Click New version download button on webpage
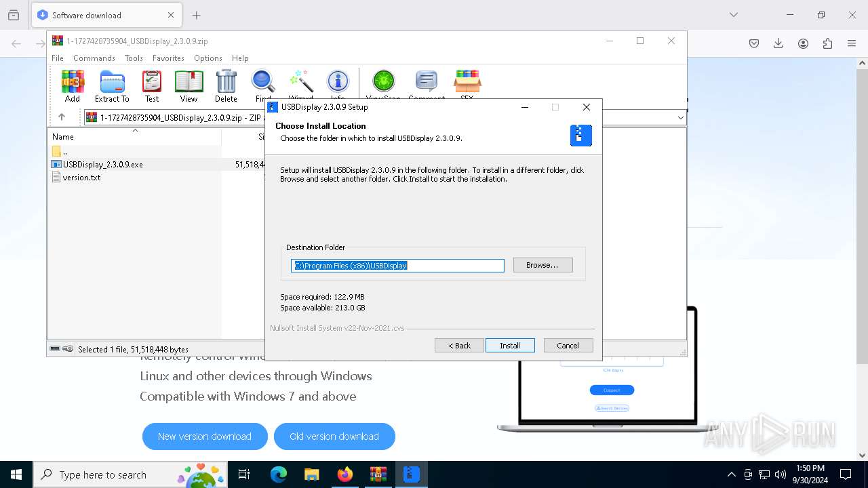The height and width of the screenshot is (488, 868). coord(205,436)
